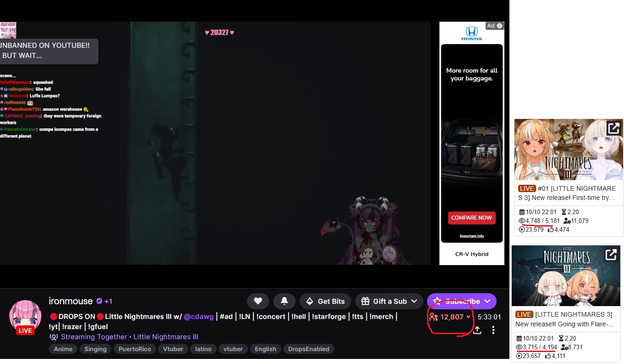Open the three-dot more options menu
Image resolution: width=624 pixels, height=364 pixels.
(x=493, y=330)
